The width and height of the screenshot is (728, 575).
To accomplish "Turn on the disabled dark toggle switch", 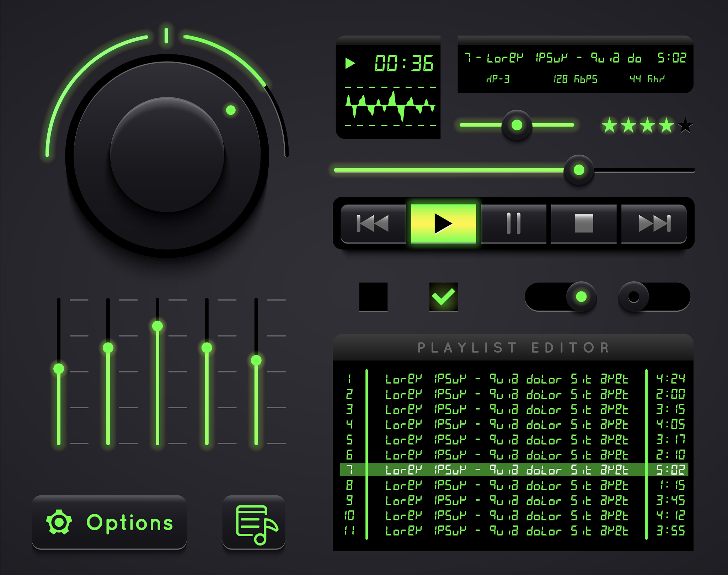I will (654, 297).
